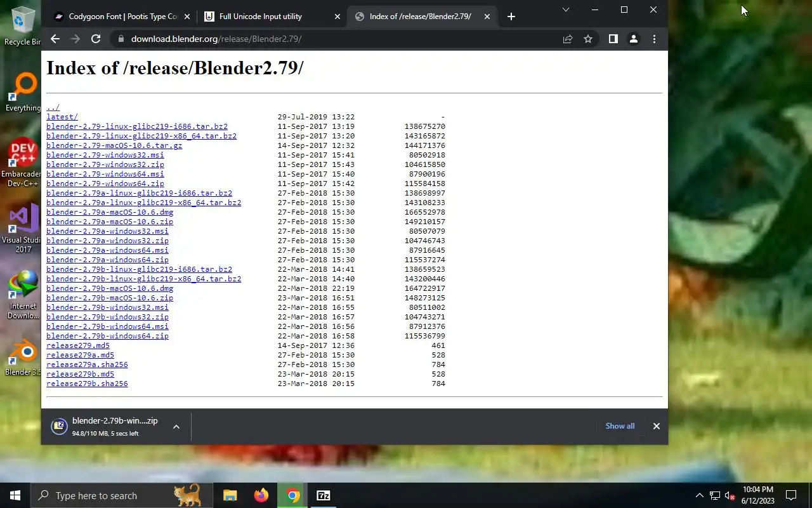Screen dimensions: 812x508
Task: Open the muted volume tray icon
Action: (x=730, y=495)
